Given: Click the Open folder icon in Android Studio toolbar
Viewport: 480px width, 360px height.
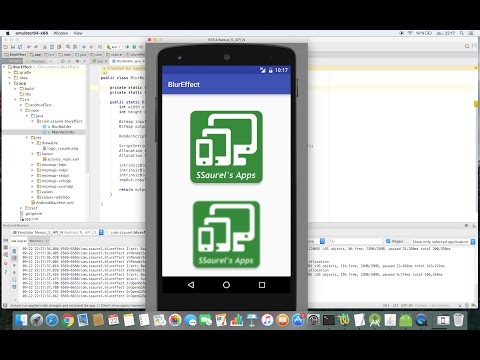Looking at the screenshot, I should point(6,47).
